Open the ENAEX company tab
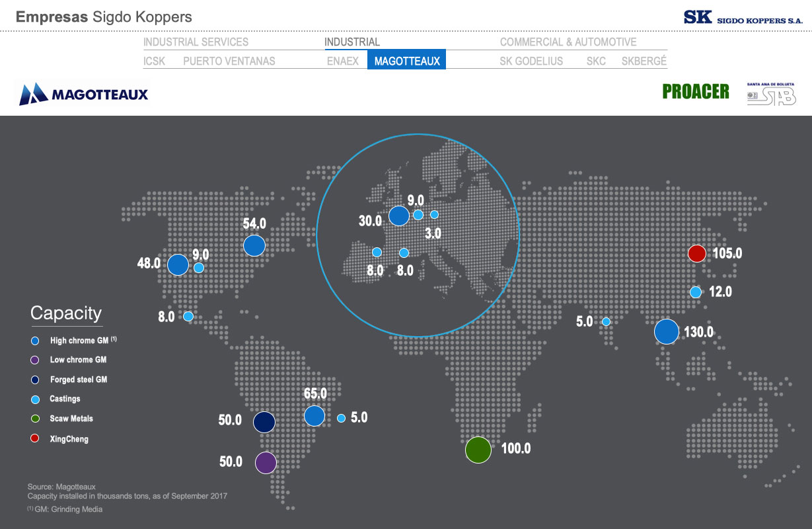The height and width of the screenshot is (529, 812). (x=343, y=61)
